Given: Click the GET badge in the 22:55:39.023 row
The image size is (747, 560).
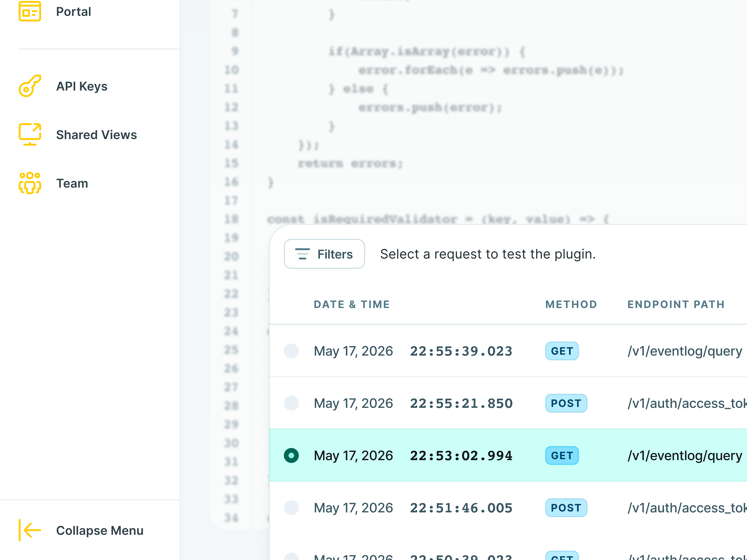Looking at the screenshot, I should pyautogui.click(x=562, y=351).
